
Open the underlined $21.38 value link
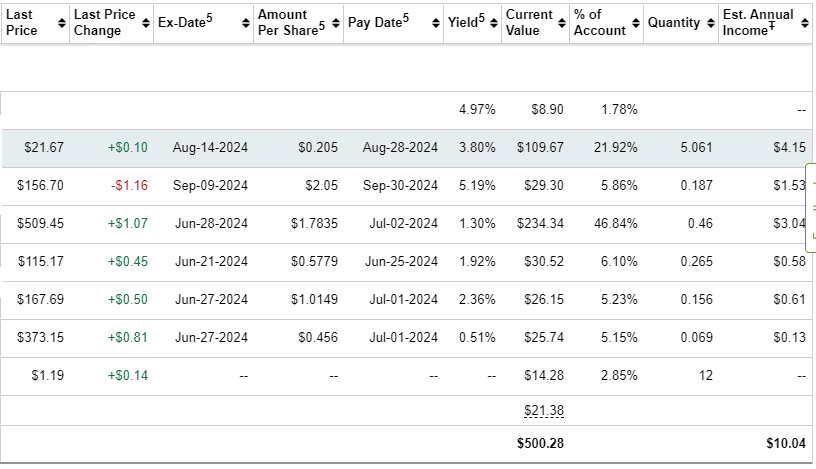(543, 411)
